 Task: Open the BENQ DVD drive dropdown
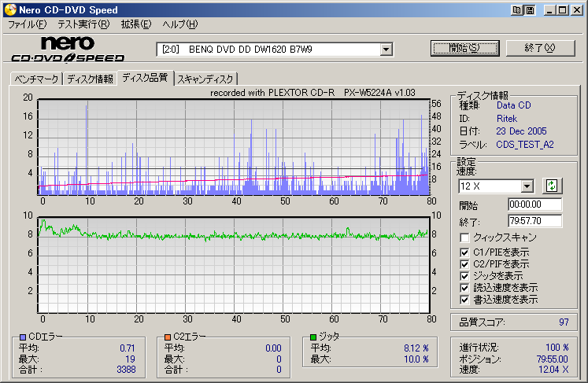tap(386, 50)
